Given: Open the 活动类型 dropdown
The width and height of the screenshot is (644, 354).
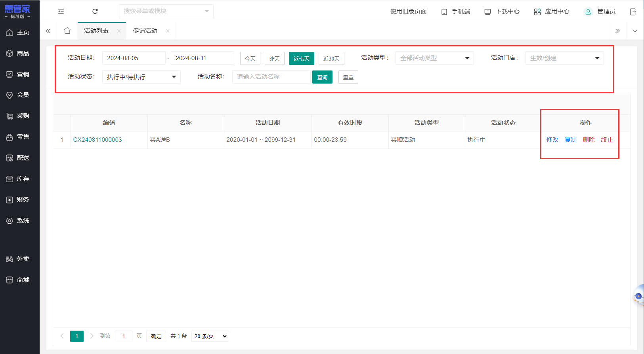Looking at the screenshot, I should click(434, 58).
